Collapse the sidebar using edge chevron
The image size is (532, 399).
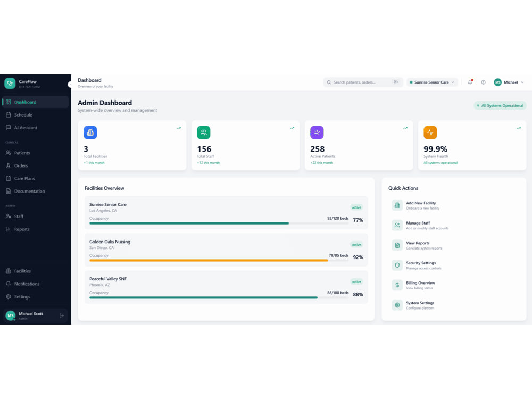coord(70,84)
